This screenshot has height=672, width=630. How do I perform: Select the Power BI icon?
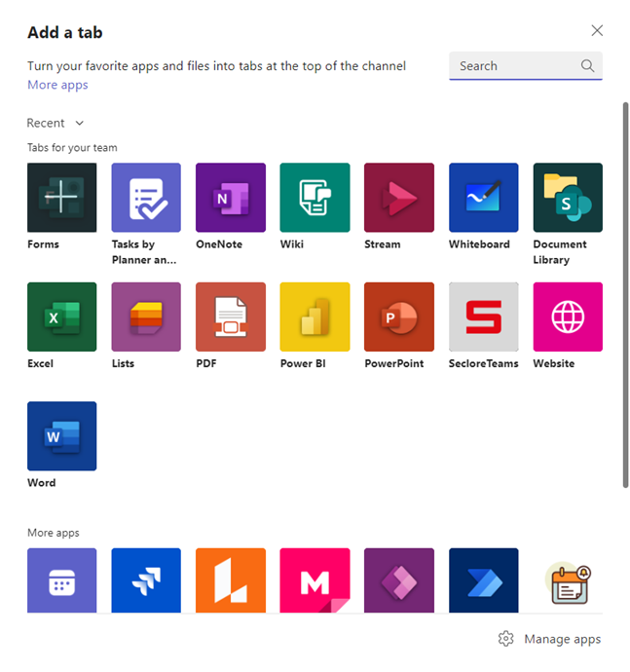(315, 317)
